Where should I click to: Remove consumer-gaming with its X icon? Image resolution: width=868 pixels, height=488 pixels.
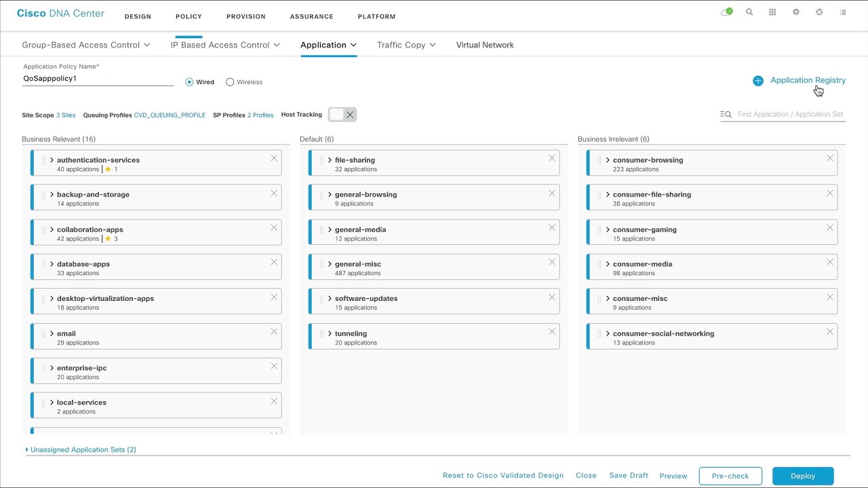829,228
